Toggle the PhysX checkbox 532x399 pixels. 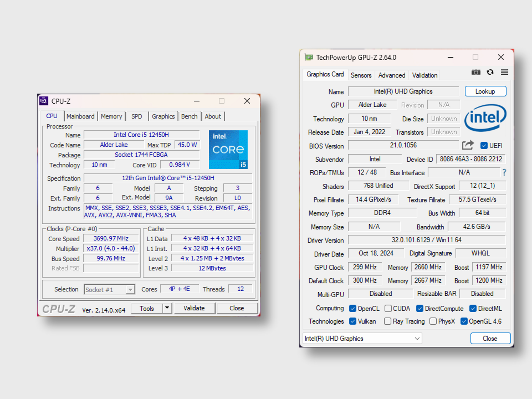click(x=433, y=321)
